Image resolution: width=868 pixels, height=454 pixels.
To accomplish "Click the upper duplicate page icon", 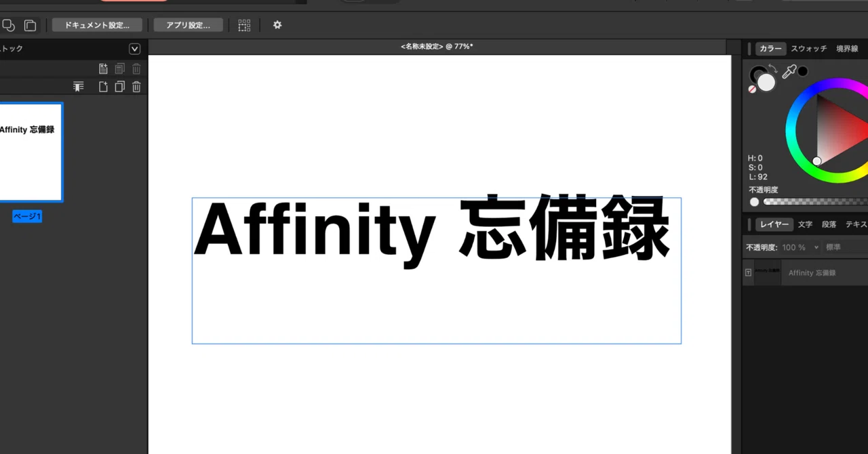I will (x=119, y=68).
